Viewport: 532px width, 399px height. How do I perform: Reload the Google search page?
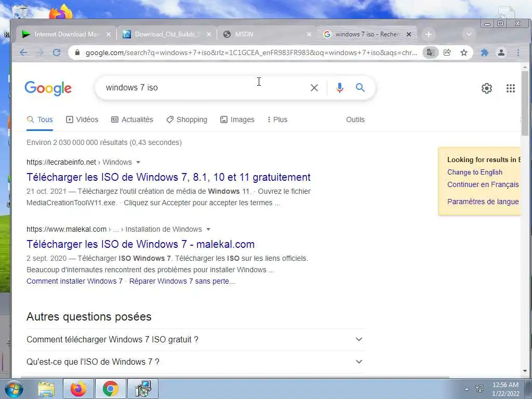point(57,52)
